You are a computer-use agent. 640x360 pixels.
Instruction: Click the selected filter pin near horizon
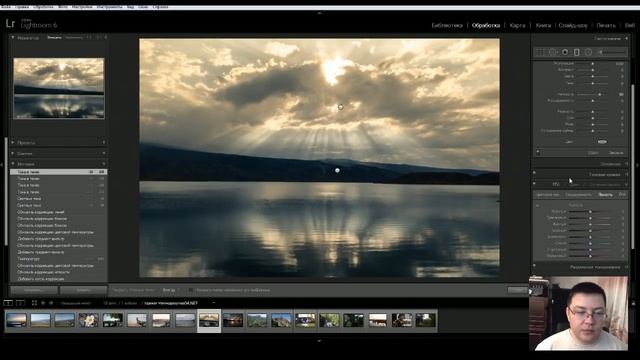(x=337, y=170)
